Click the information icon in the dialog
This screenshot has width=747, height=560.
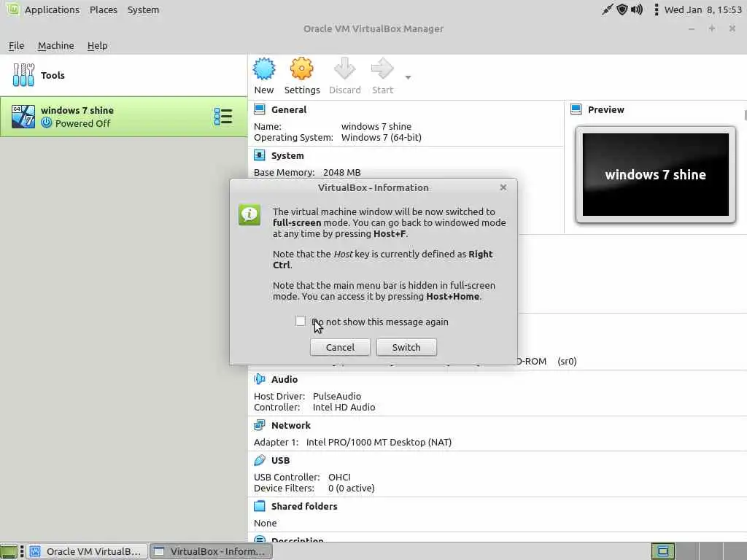[x=249, y=215]
